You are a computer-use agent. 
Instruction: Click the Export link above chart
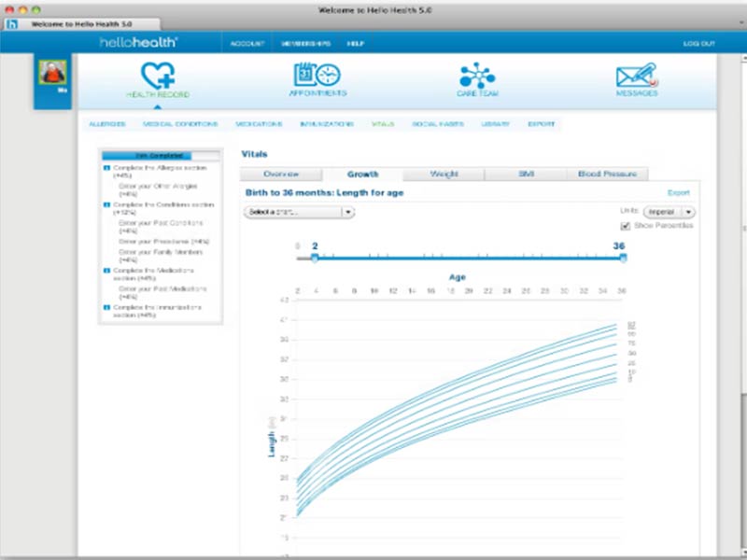pyautogui.click(x=679, y=192)
